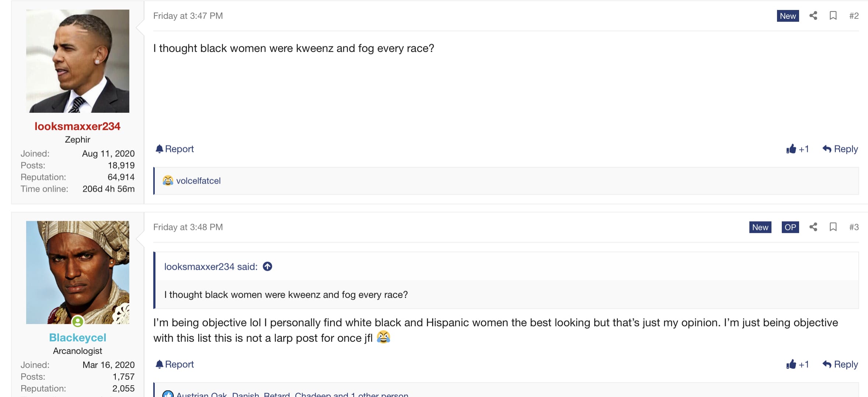This screenshot has width=868, height=397.
Task: Reply to looksmaxxer234's post
Action: [x=840, y=149]
